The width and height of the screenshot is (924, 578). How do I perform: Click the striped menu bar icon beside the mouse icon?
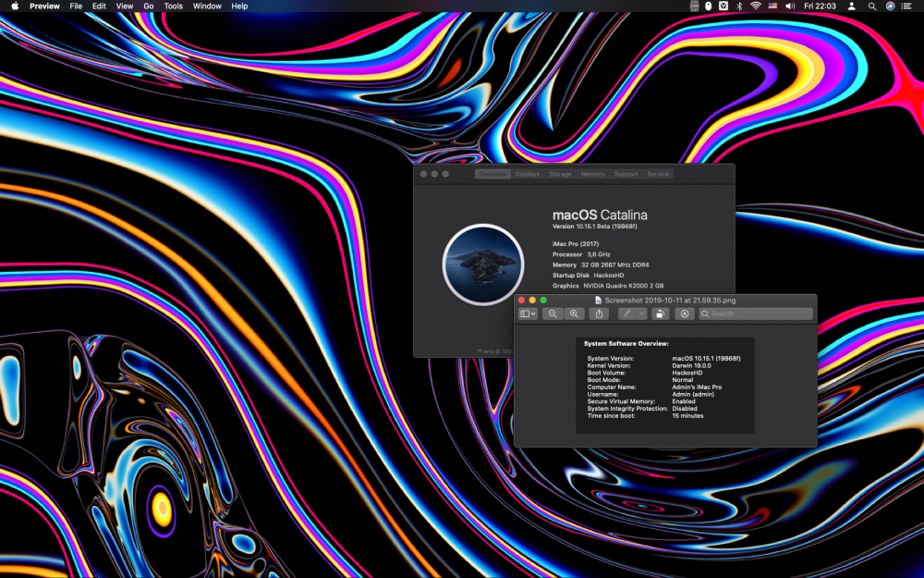(x=694, y=6)
